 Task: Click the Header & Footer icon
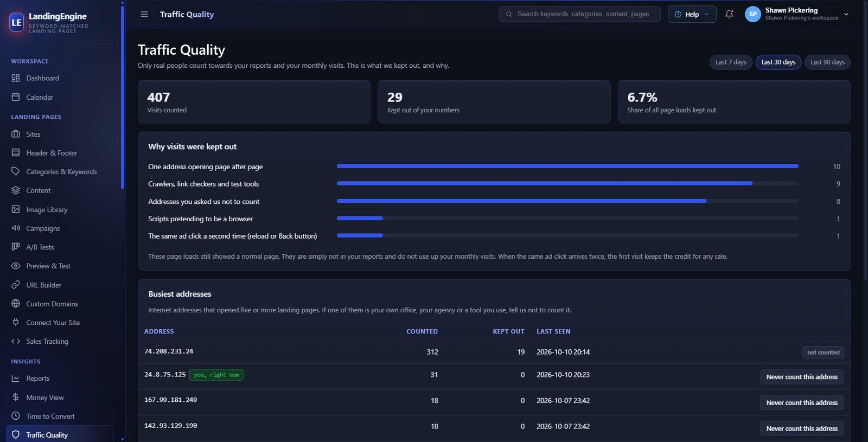(16, 153)
